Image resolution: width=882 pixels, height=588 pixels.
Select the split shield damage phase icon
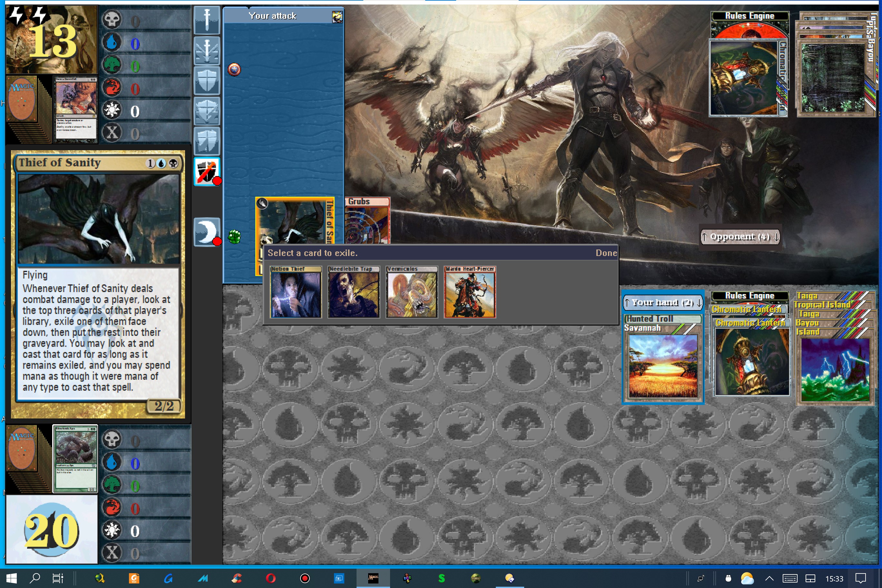click(x=207, y=141)
